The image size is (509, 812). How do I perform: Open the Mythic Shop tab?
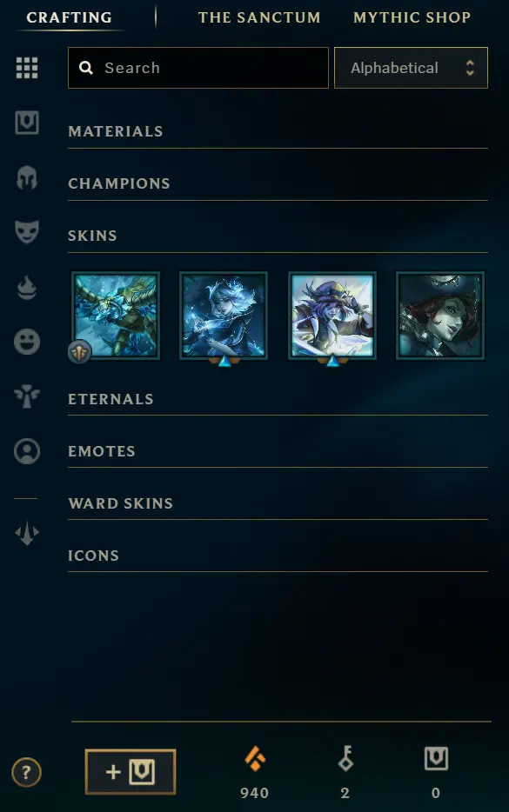coord(412,17)
